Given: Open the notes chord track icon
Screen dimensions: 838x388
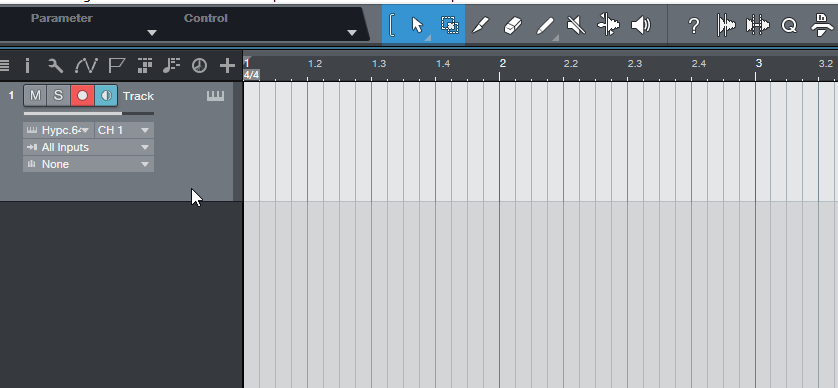Looking at the screenshot, I should (x=172, y=66).
